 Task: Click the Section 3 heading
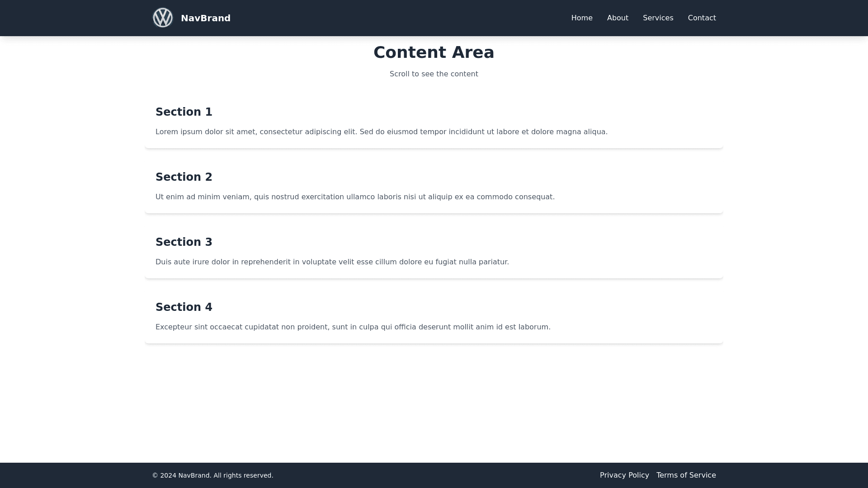(184, 242)
